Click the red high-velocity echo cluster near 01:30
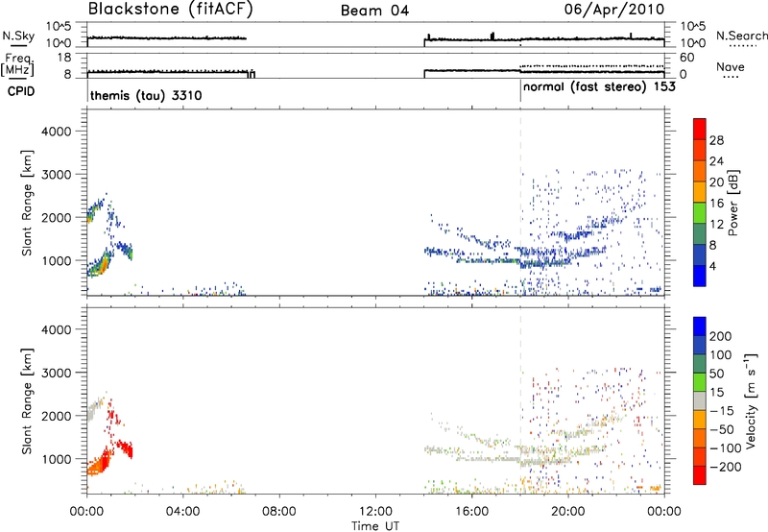 coord(124,448)
